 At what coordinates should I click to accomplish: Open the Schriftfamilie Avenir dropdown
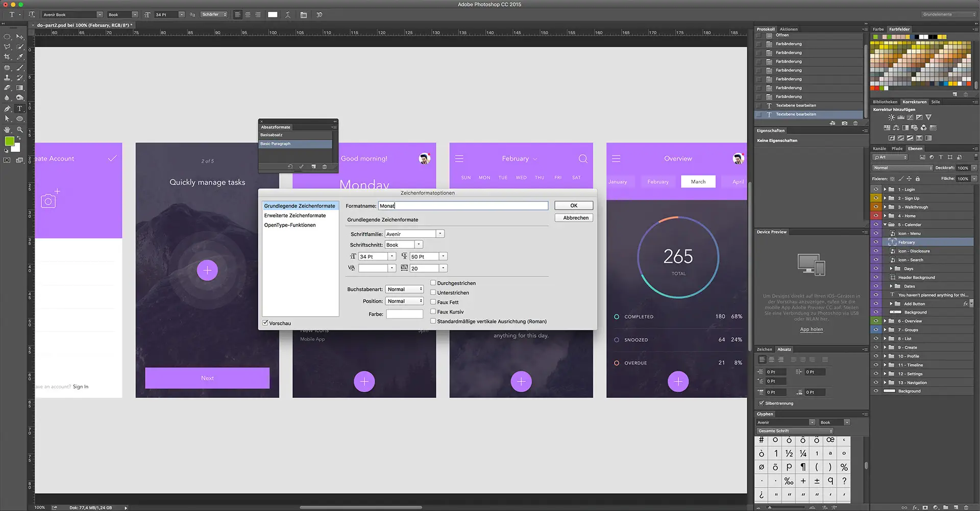tap(440, 234)
